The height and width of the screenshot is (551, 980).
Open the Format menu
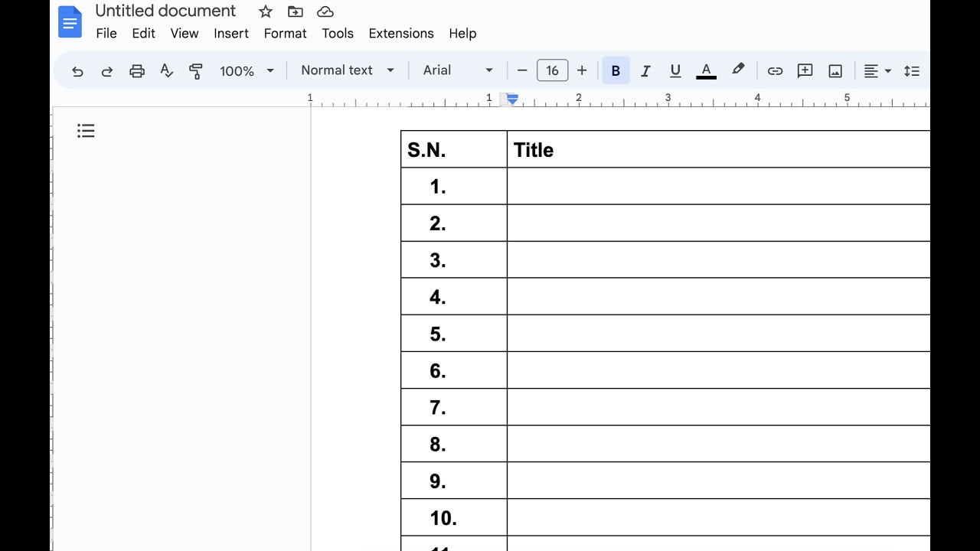pyautogui.click(x=285, y=33)
